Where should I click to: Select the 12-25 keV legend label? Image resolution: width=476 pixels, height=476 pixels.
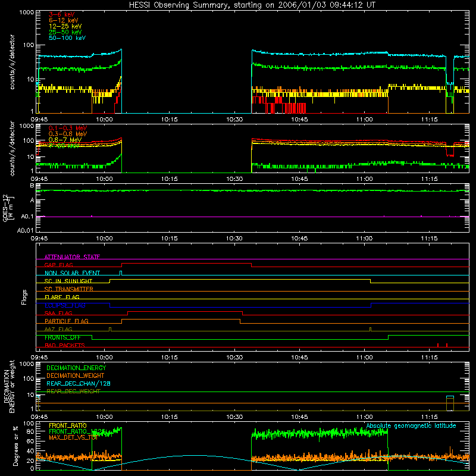(65, 26)
